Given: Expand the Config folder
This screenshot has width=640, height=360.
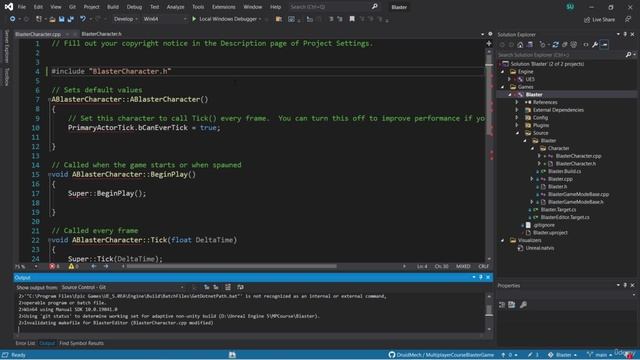Looking at the screenshot, I should click(517, 118).
